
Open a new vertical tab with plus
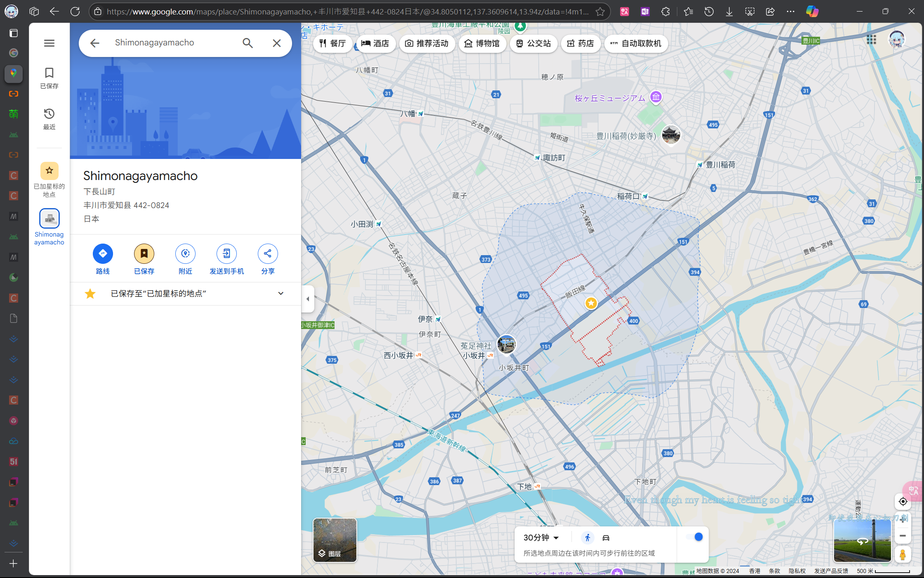[13, 564]
